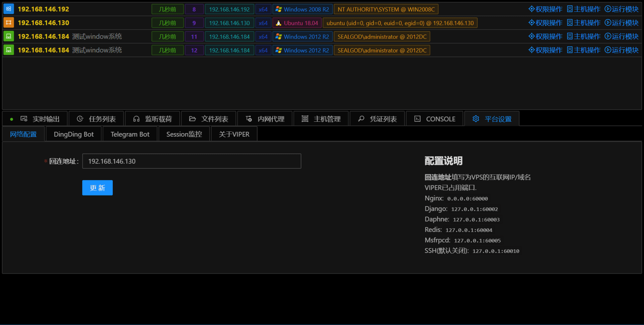Click 测试window系统 label in session 12 row
This screenshot has width=644, height=325.
tap(97, 50)
